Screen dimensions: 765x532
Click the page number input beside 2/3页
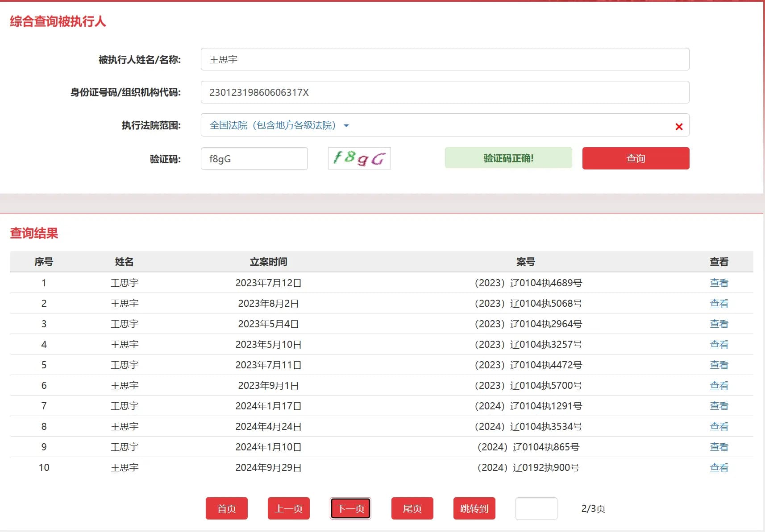[x=536, y=508]
